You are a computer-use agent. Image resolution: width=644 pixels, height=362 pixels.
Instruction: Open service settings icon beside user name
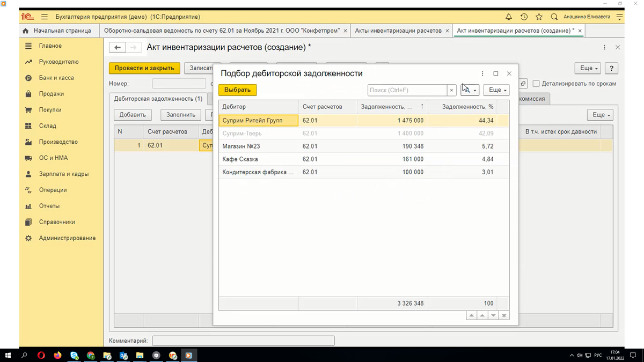620,17
